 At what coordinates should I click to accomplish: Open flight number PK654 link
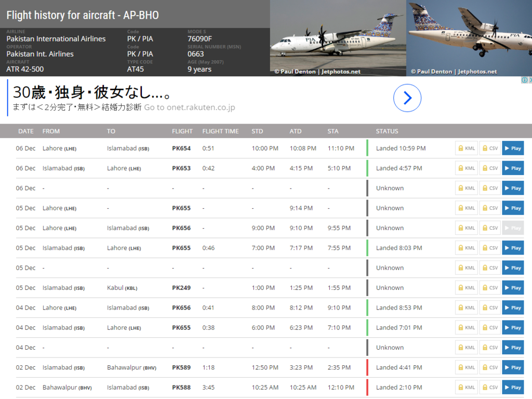(x=181, y=148)
